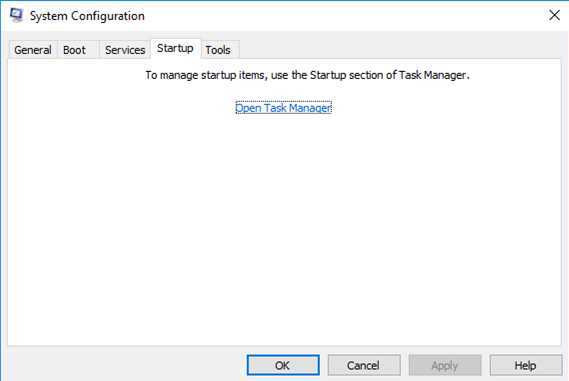Click 'Startup section' words in instruction text
Screen dimensions: 569x381
click(x=346, y=75)
